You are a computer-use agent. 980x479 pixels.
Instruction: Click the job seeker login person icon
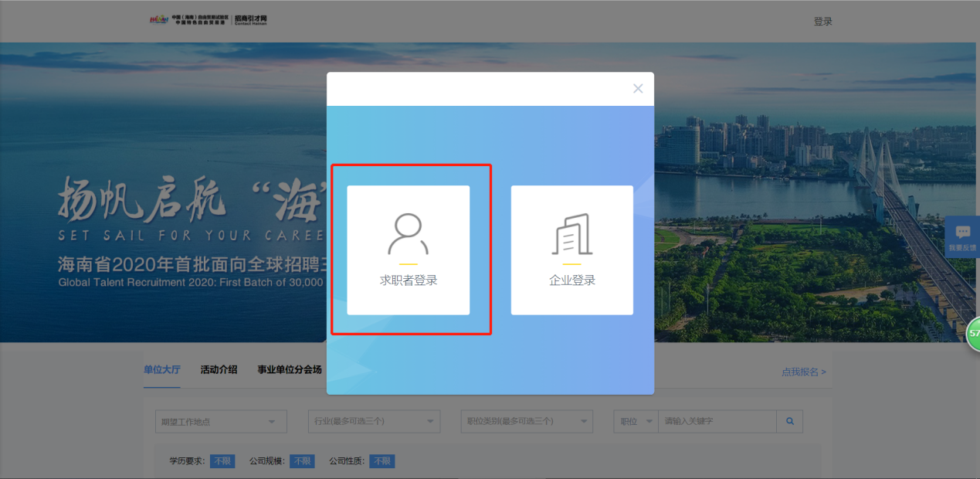(x=408, y=235)
